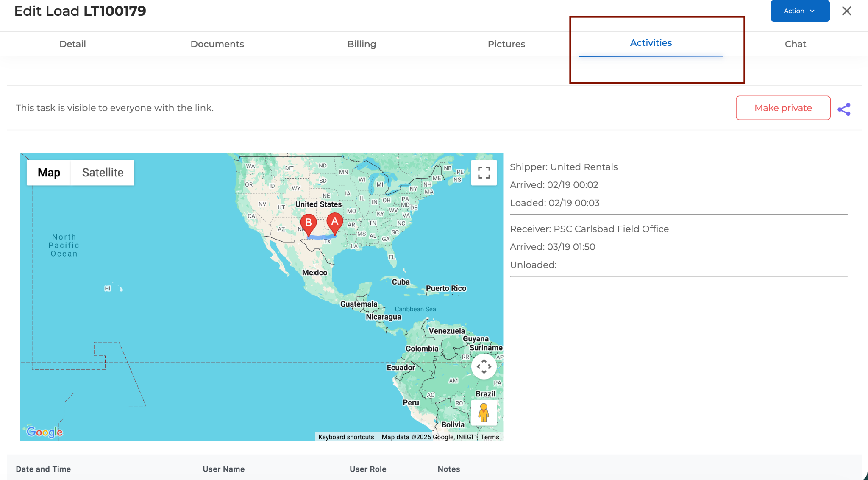
Task: Switch to the Documents tab
Action: pyautogui.click(x=217, y=44)
